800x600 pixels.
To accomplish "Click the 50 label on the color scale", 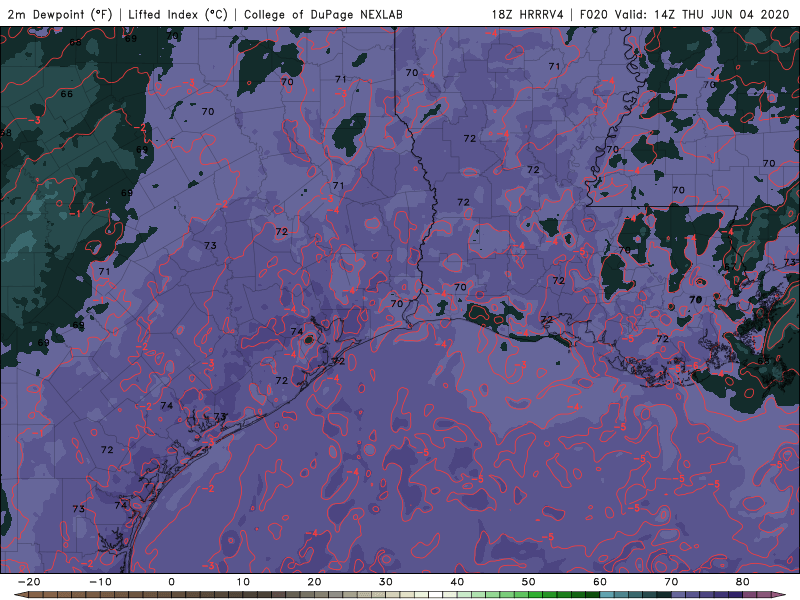I will (x=529, y=582).
